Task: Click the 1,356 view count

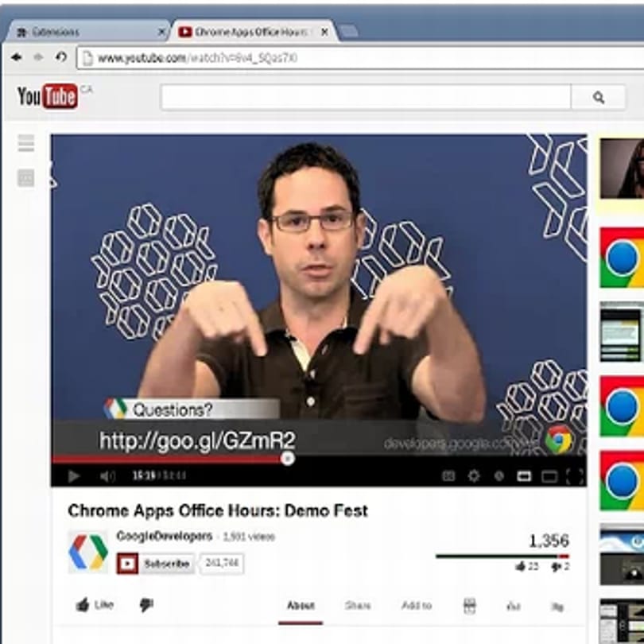Action: click(549, 541)
